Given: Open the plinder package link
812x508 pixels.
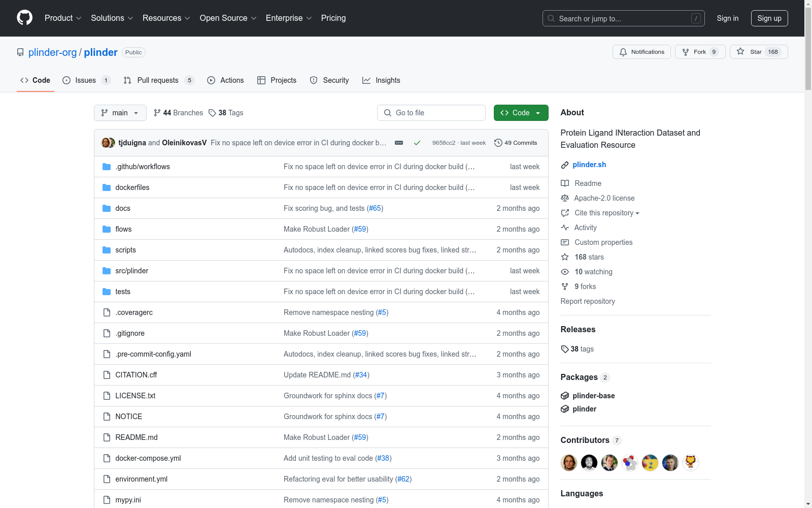Looking at the screenshot, I should point(585,409).
